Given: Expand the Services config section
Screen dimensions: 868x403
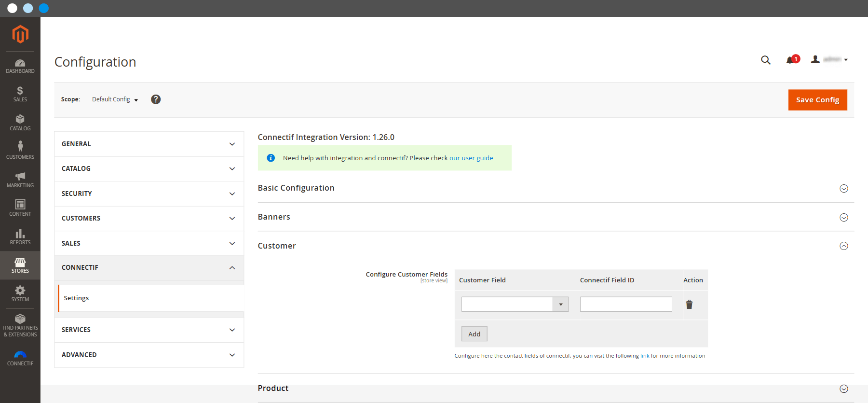Looking at the screenshot, I should coord(149,330).
